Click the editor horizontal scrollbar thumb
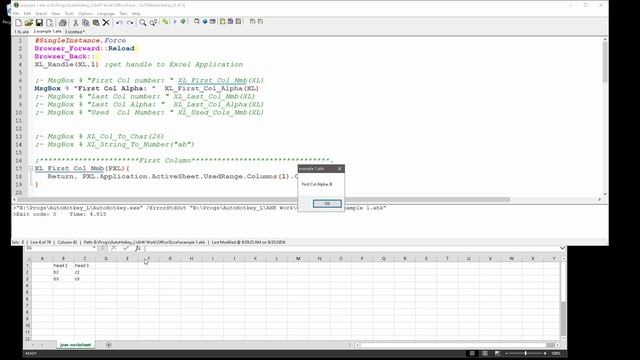640x360 pixels. 265,200
